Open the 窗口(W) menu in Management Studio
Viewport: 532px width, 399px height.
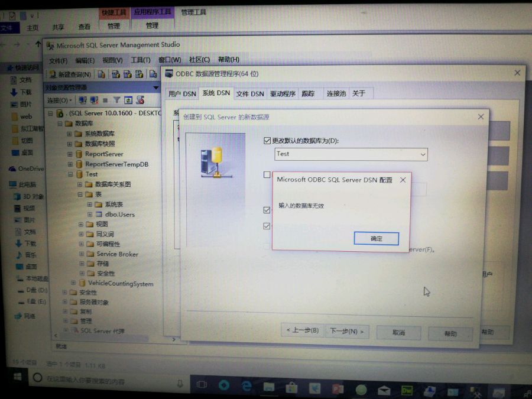pyautogui.click(x=170, y=60)
